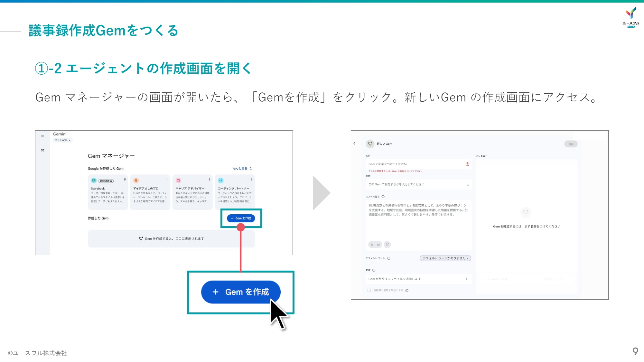The height and width of the screenshot is (362, 644).
Task: Undo the last instruction edit
Action: [x=372, y=245]
